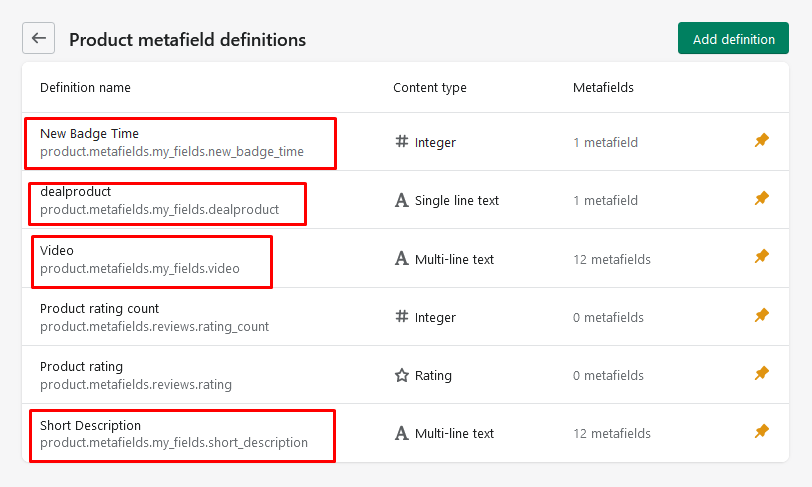This screenshot has height=487, width=812.
Task: Unpin the New Badge Time definition
Action: (761, 141)
